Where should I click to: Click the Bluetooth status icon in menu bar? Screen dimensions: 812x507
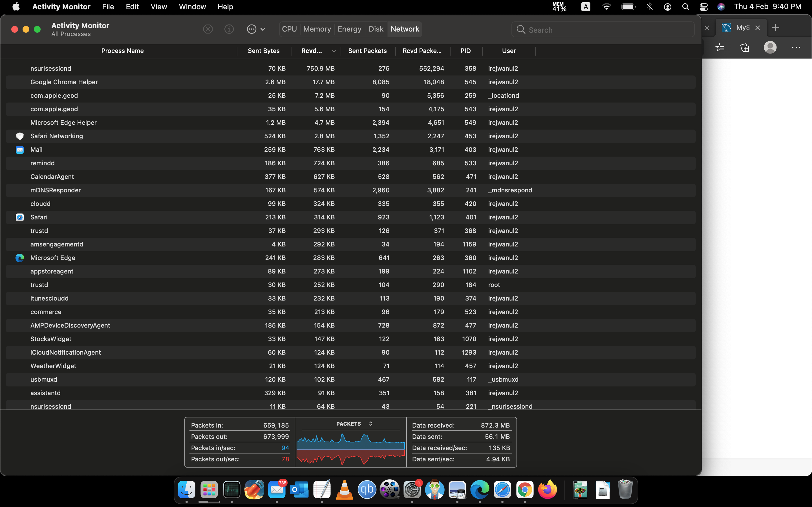click(650, 7)
